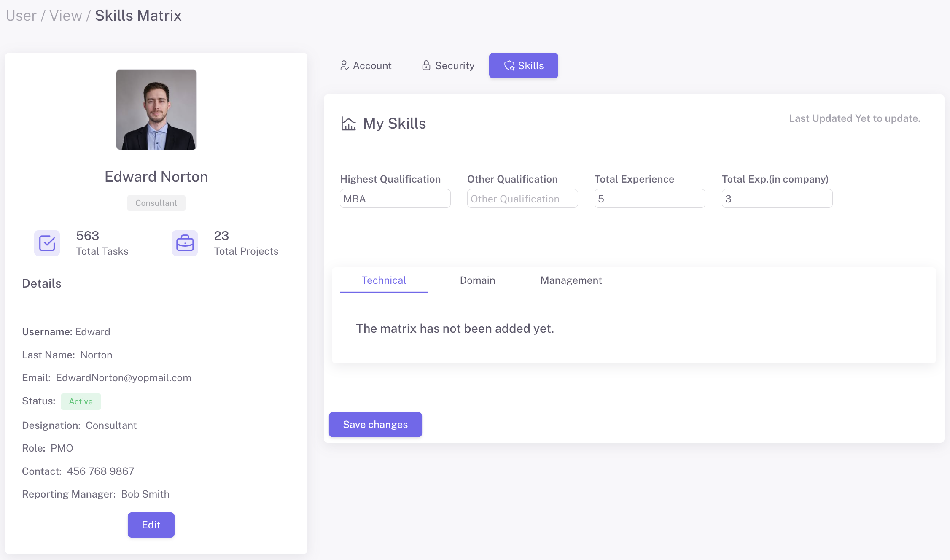The image size is (950, 560).
Task: Select the Technical skills tab
Action: pos(384,280)
